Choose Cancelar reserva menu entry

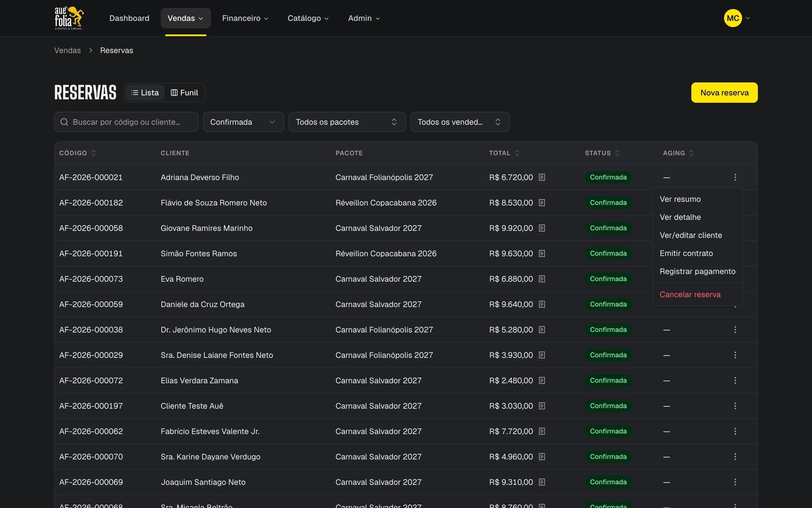coord(697,295)
